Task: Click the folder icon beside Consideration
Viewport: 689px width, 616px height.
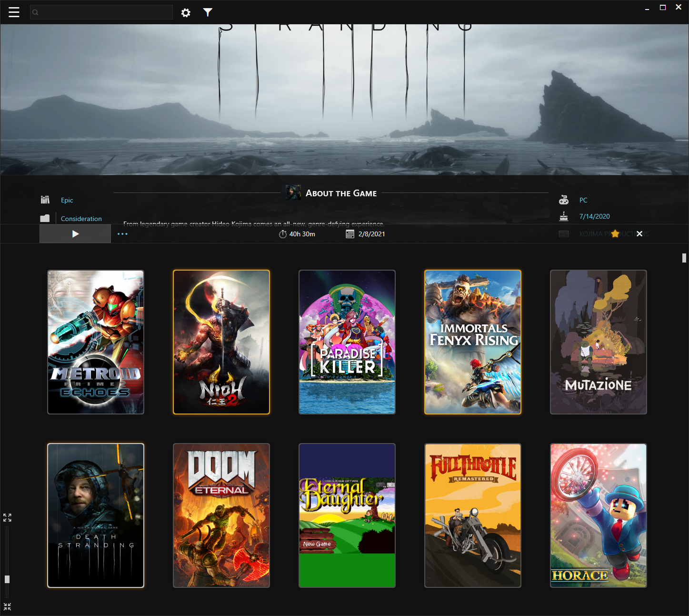Action: (x=45, y=218)
